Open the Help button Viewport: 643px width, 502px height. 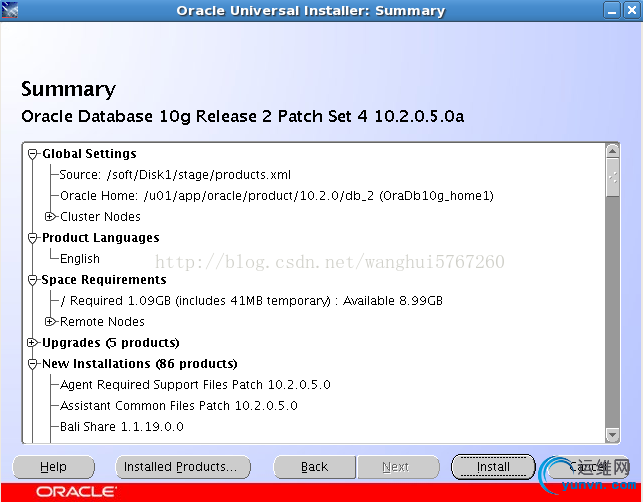[x=53, y=467]
